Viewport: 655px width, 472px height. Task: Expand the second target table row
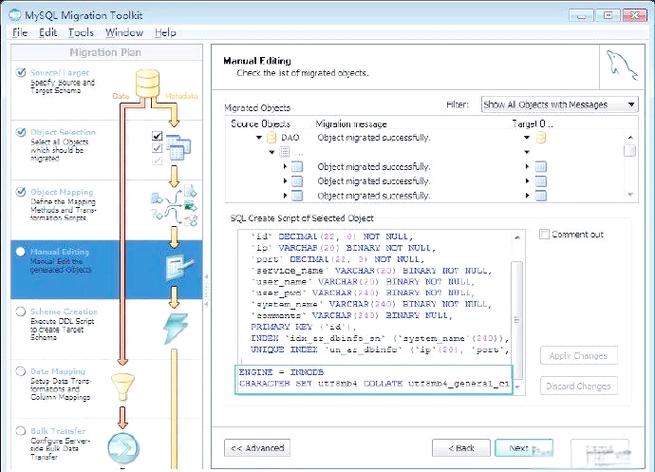[x=527, y=181]
